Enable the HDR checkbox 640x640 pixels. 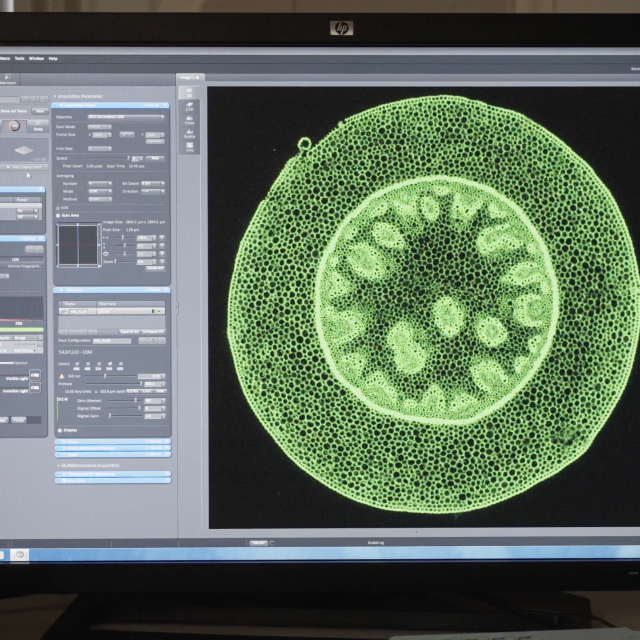tap(58, 208)
